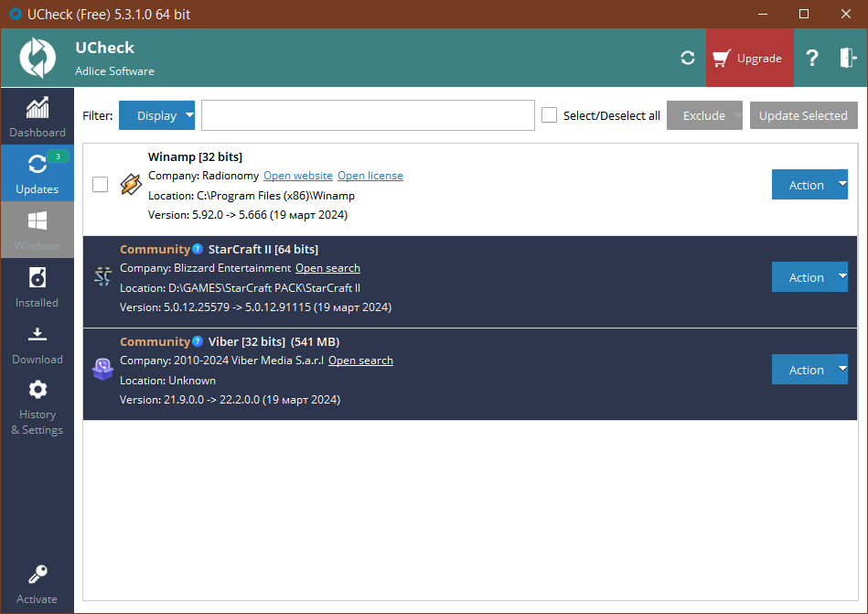Click the Community info icon next to StarCraft II
This screenshot has height=614, width=868.
[197, 249]
